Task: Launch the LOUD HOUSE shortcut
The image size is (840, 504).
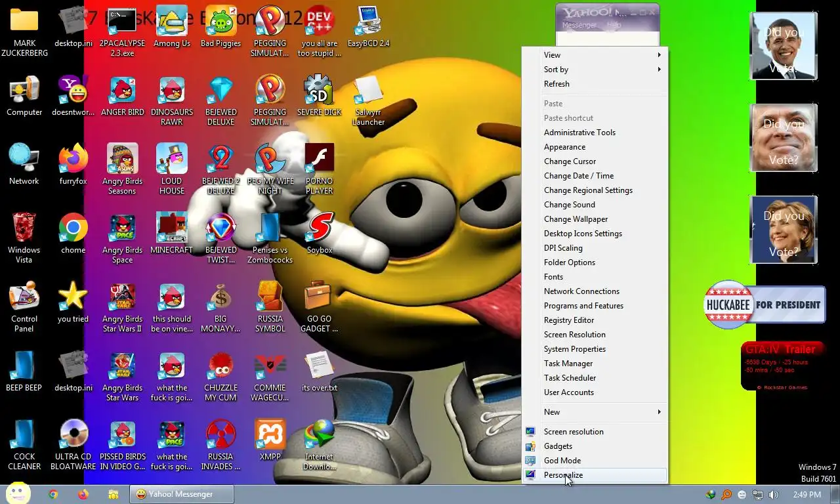Action: [x=171, y=170]
